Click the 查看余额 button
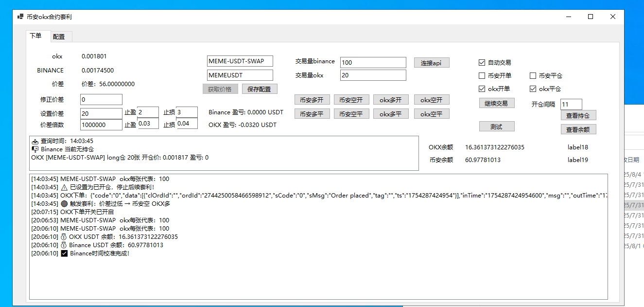 [x=578, y=129]
